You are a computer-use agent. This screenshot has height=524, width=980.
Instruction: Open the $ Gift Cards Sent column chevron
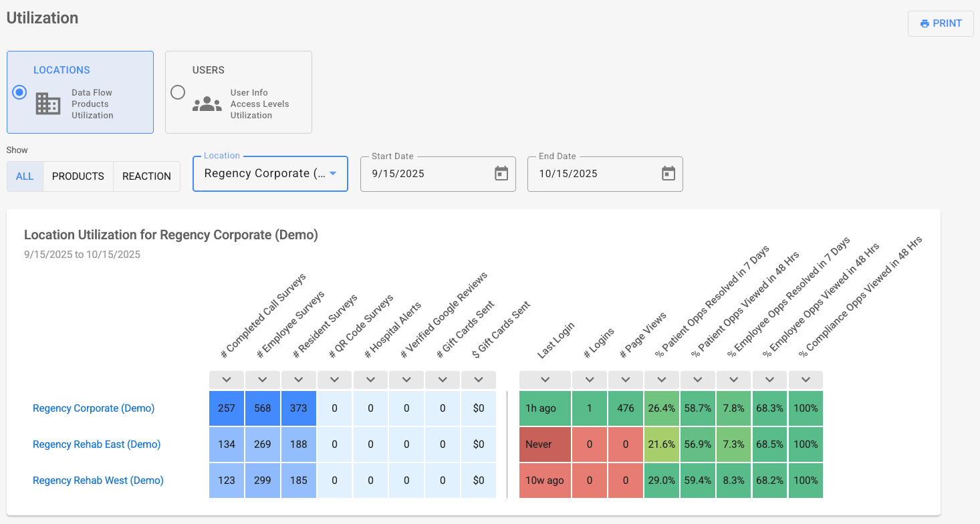[x=479, y=380]
